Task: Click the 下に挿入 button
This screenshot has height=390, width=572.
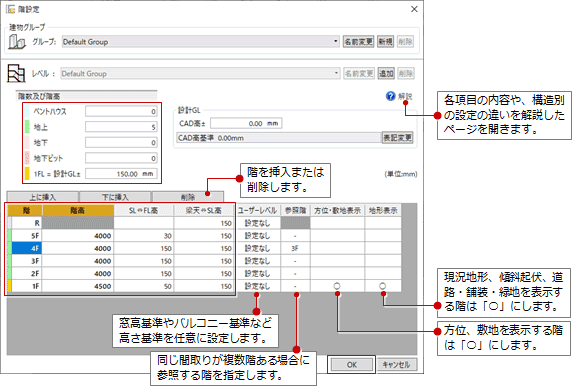Action: click(115, 197)
